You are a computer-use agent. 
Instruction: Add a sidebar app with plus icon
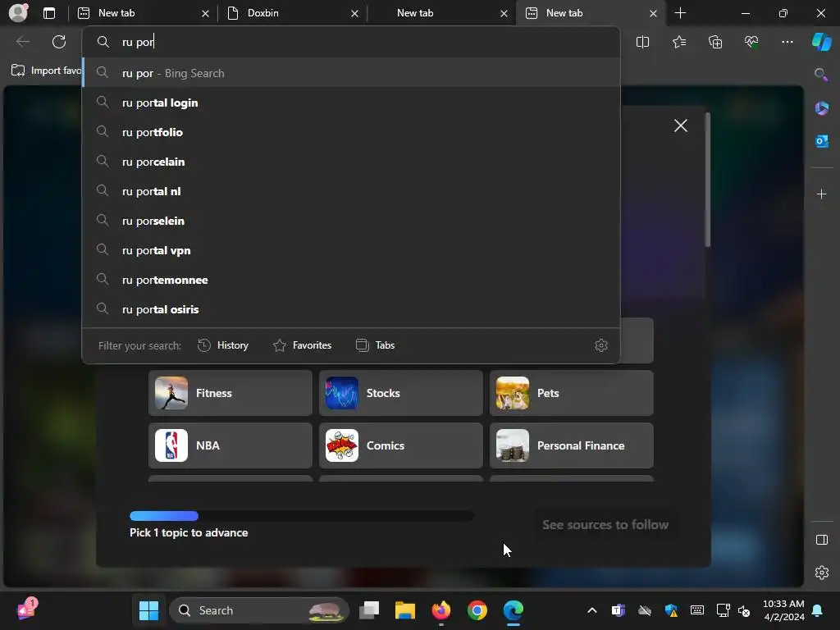(x=821, y=194)
